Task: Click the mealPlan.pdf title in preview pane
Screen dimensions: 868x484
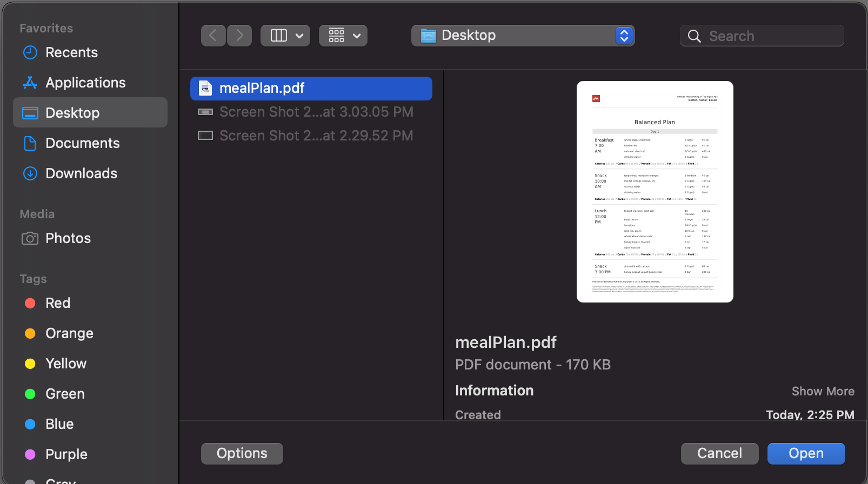Action: point(506,342)
